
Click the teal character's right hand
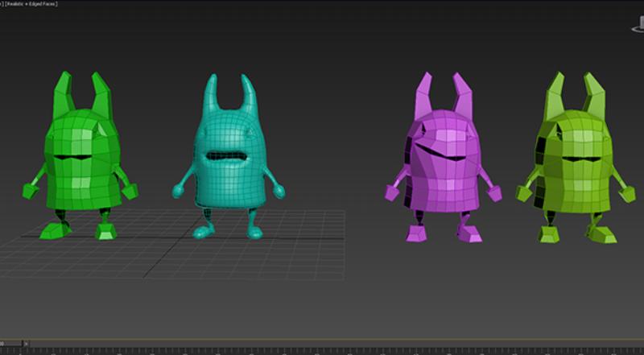point(279,192)
